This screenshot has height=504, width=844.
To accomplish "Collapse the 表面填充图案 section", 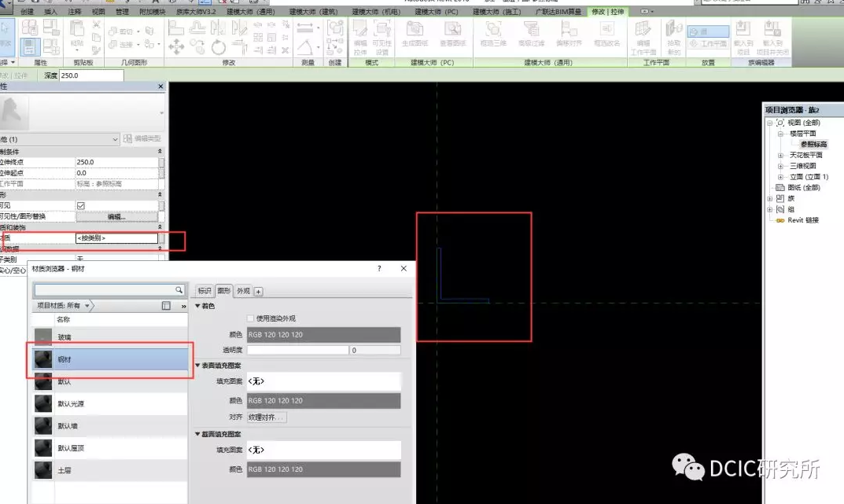I will pos(198,366).
